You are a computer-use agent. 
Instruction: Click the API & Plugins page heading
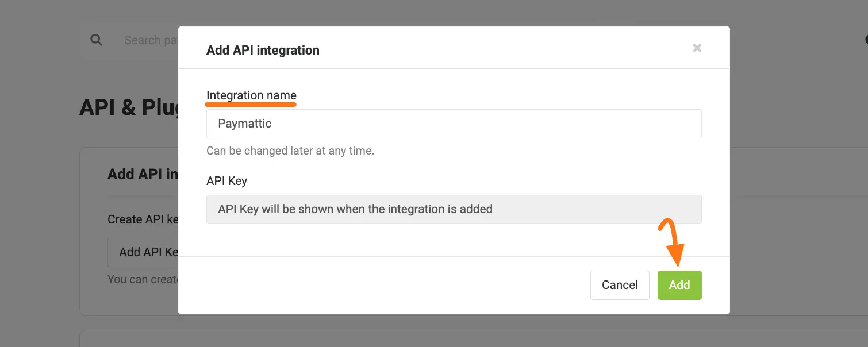pyautogui.click(x=126, y=106)
